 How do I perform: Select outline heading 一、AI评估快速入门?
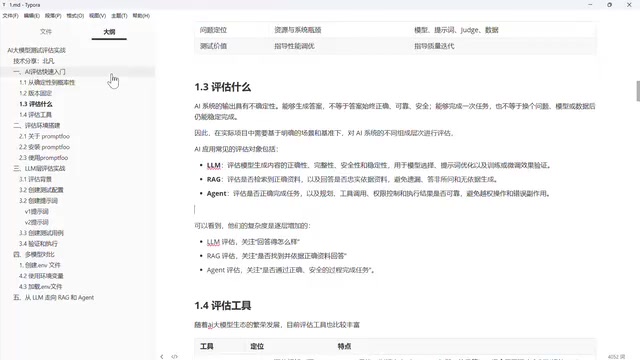pos(39,71)
